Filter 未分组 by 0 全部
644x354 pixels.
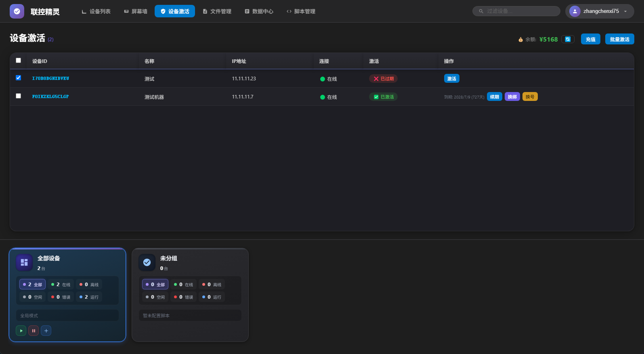coord(155,285)
